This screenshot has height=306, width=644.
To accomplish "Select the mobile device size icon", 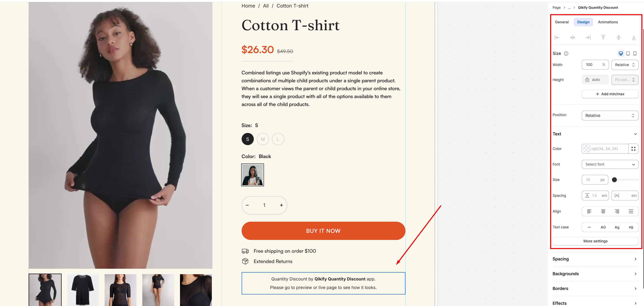I will [635, 53].
